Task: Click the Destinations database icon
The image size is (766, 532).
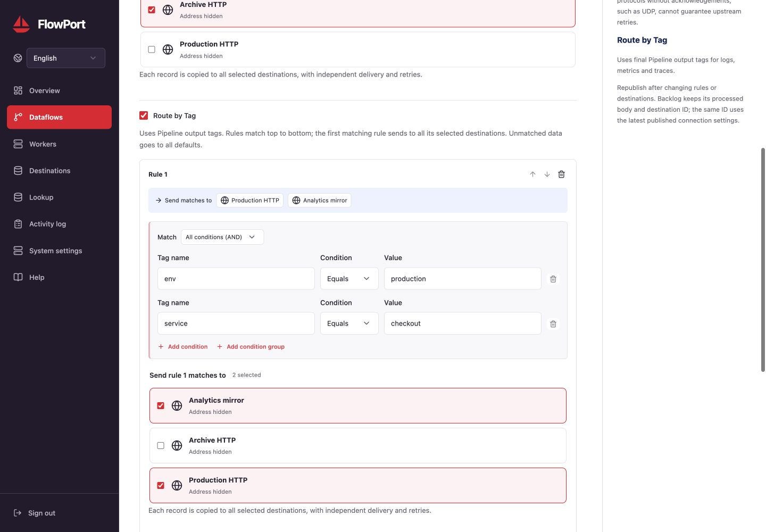Action: (x=18, y=171)
